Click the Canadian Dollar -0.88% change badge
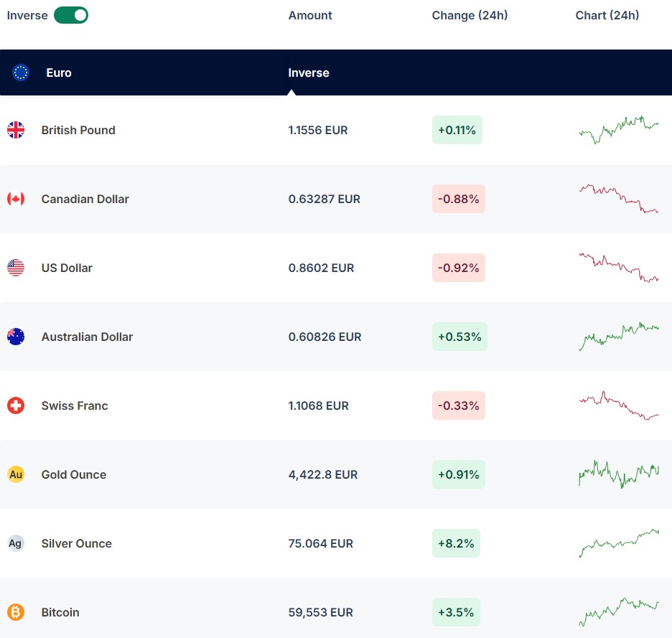672x638 pixels. click(459, 199)
